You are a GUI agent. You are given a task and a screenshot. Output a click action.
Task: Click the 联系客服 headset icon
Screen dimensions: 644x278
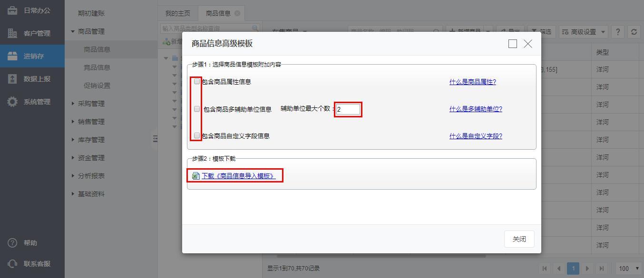12,264
